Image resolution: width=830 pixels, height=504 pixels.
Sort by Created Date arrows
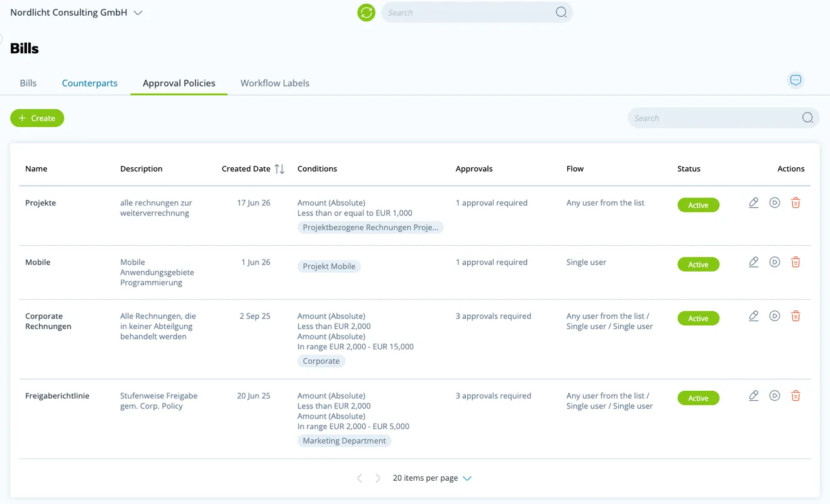point(280,168)
